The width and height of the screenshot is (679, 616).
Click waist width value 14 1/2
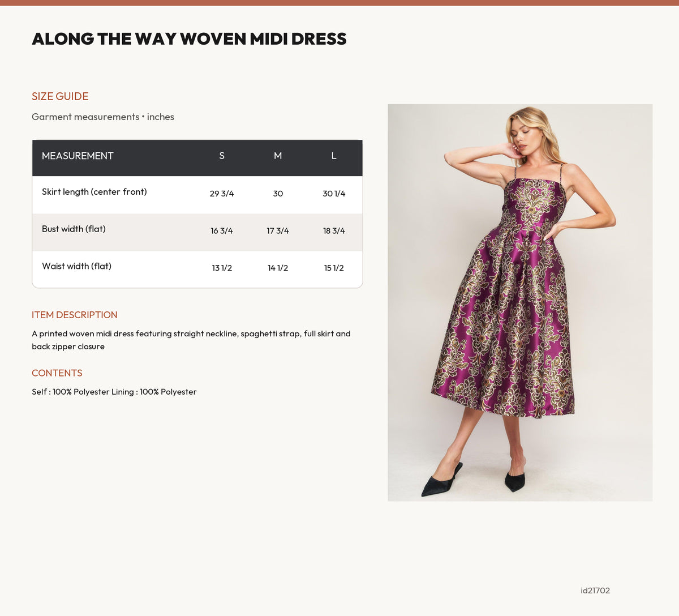click(278, 268)
